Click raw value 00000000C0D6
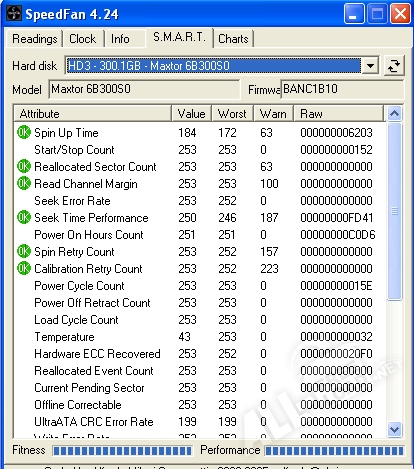The height and width of the screenshot is (469, 414). point(337,234)
